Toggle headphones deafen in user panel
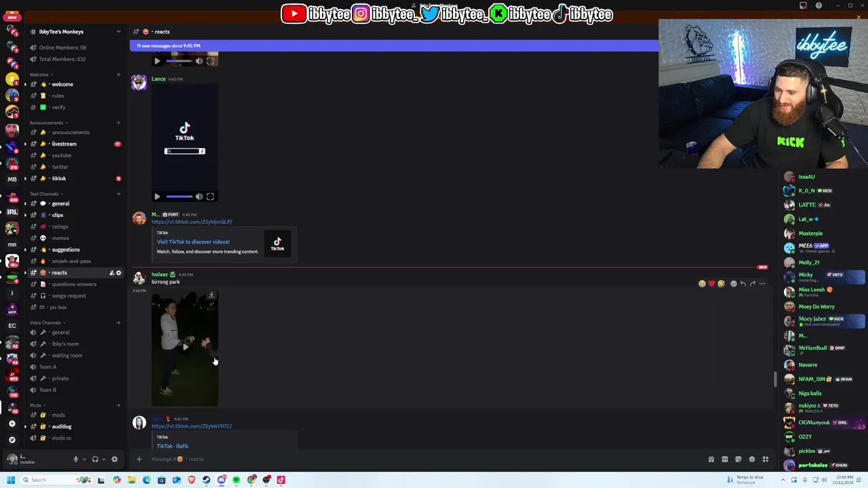Screen dimensions: 868x488 [x=95, y=459]
